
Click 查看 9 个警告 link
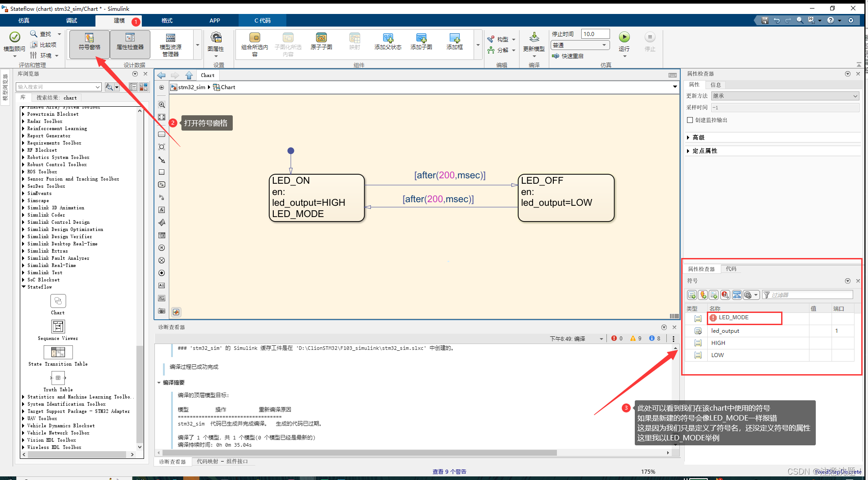(449, 471)
